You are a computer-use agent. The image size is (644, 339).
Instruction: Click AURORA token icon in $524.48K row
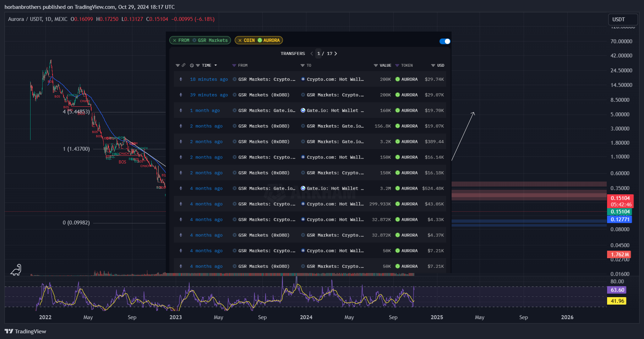point(398,189)
